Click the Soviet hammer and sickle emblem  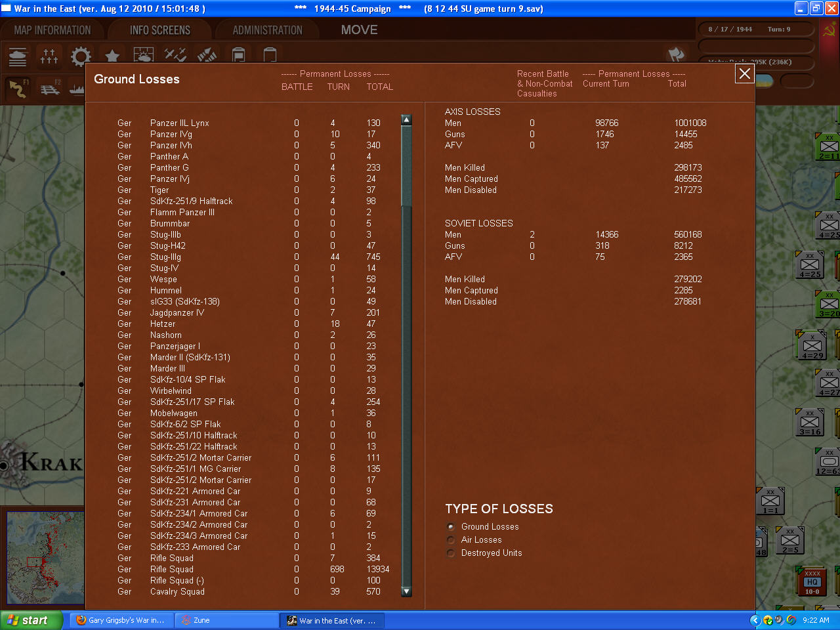(829, 30)
